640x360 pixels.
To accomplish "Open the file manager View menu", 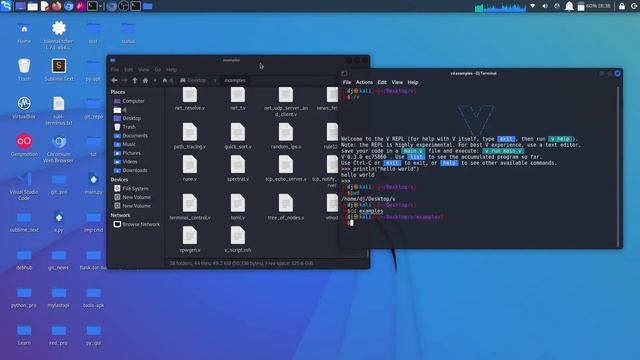I will pyautogui.click(x=143, y=70).
